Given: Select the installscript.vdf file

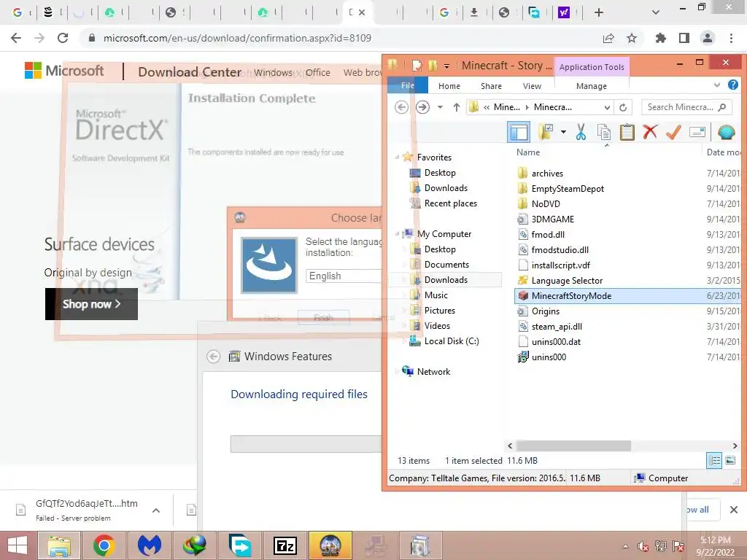Looking at the screenshot, I should coord(561,265).
